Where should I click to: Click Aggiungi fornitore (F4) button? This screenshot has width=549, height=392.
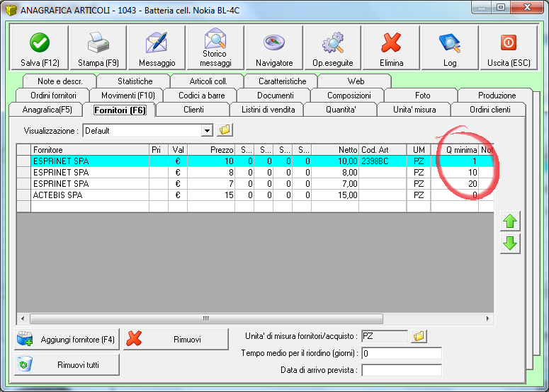pos(67,339)
